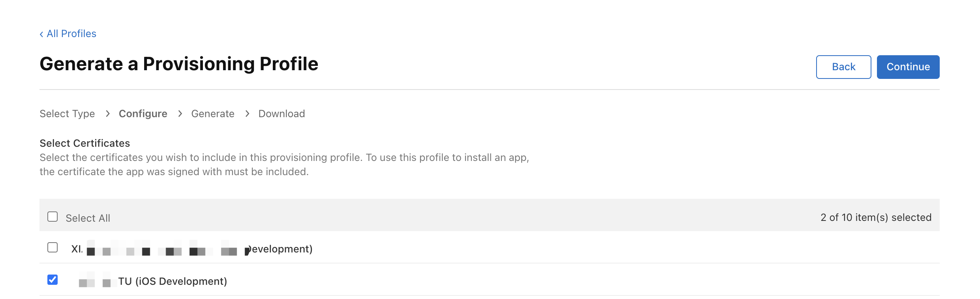The height and width of the screenshot is (299, 980).
Task: Click the Select Certificates section title
Action: (85, 143)
